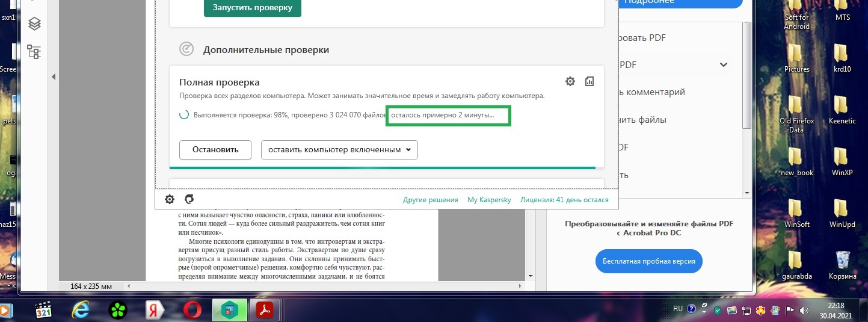Image resolution: width=868 pixels, height=322 pixels.
Task: Expand PDF tool chevron in Acrobat panel
Action: [724, 64]
